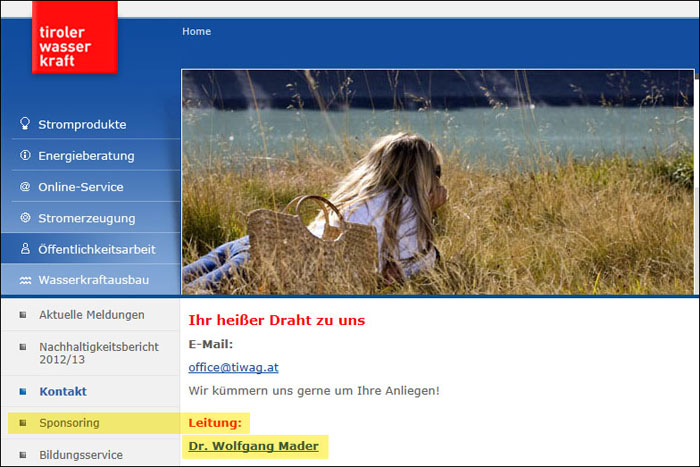Click the Leitung: label
This screenshot has width=700, height=467.
point(215,423)
